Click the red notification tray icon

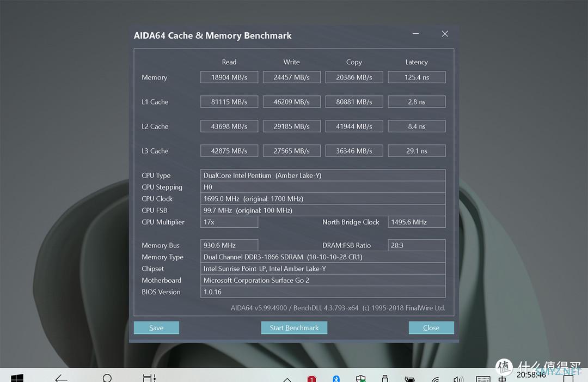click(311, 379)
